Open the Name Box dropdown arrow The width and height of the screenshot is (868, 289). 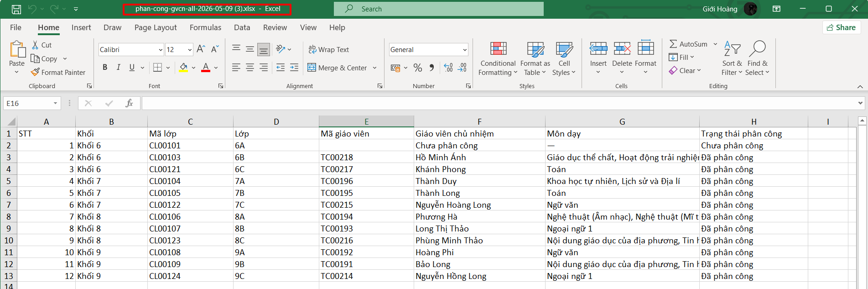tap(55, 103)
